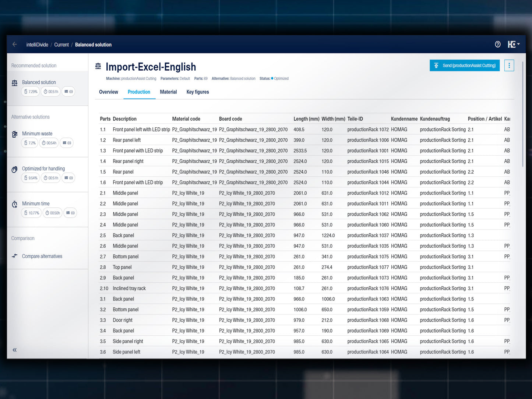Click the Length (mm) column header
Viewport: 532px width, 399px height.
[306, 119]
